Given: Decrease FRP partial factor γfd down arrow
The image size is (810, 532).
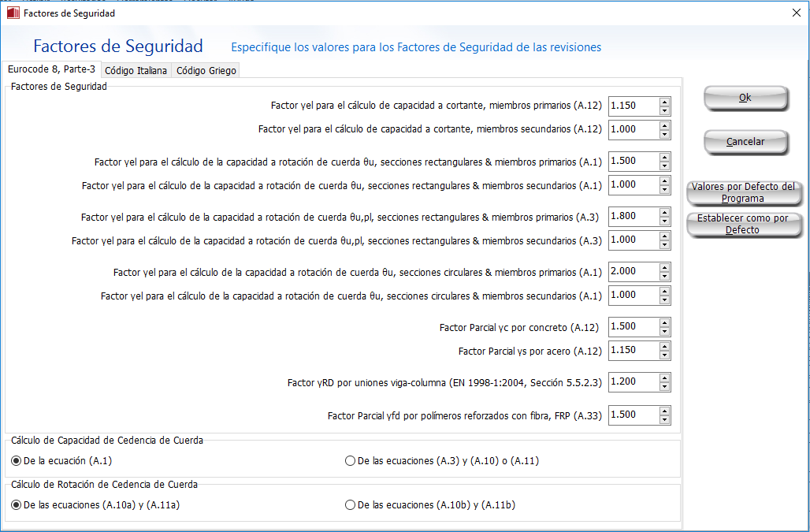Looking at the screenshot, I should pos(665,419).
